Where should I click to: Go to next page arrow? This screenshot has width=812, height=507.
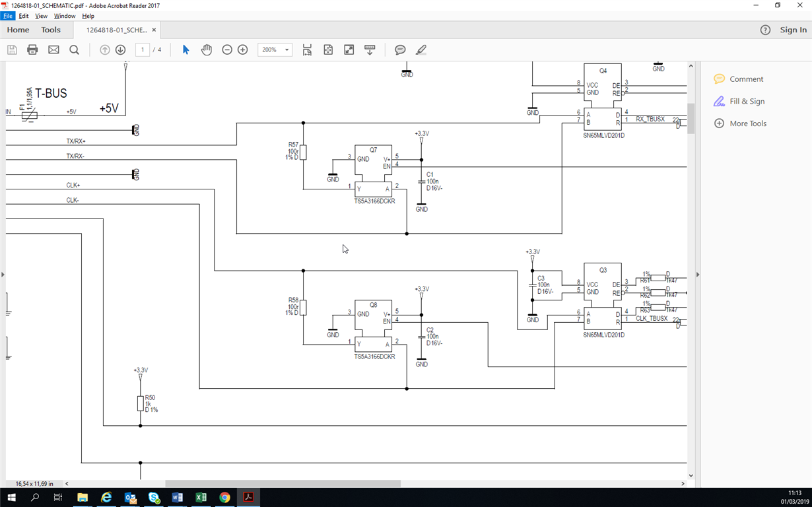click(x=120, y=50)
